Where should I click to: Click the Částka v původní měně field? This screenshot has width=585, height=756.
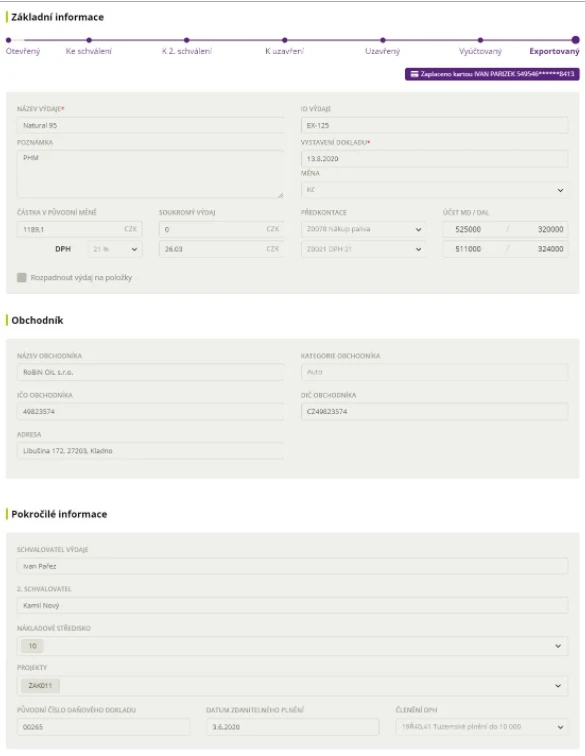pos(80,230)
